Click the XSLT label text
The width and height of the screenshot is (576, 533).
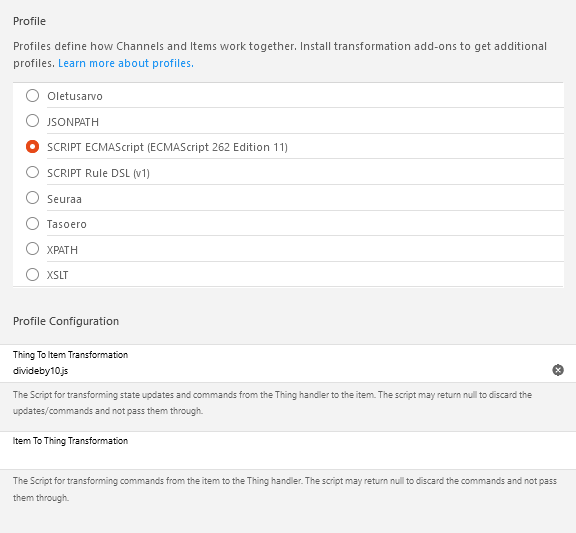(x=57, y=275)
